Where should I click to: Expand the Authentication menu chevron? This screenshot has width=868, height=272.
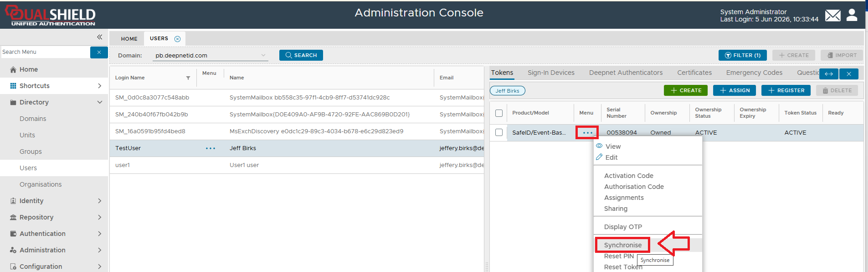[100, 234]
